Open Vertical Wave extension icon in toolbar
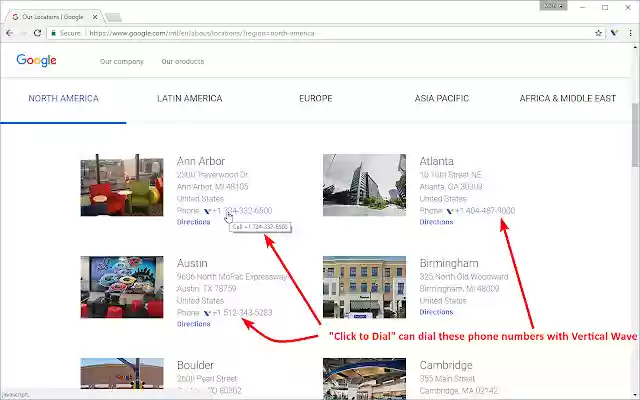Viewport: 640px width, 400px height. click(615, 33)
